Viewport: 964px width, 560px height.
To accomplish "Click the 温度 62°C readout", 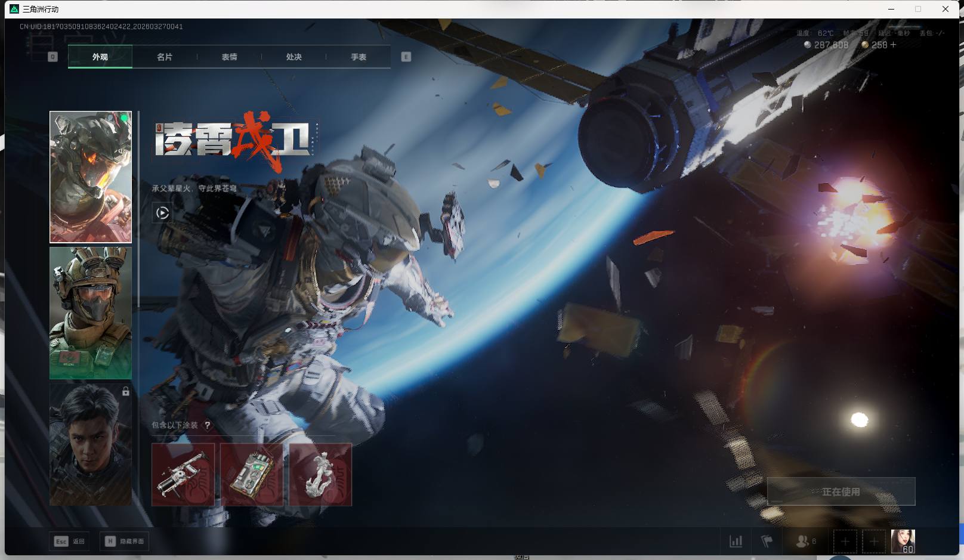I will point(815,33).
